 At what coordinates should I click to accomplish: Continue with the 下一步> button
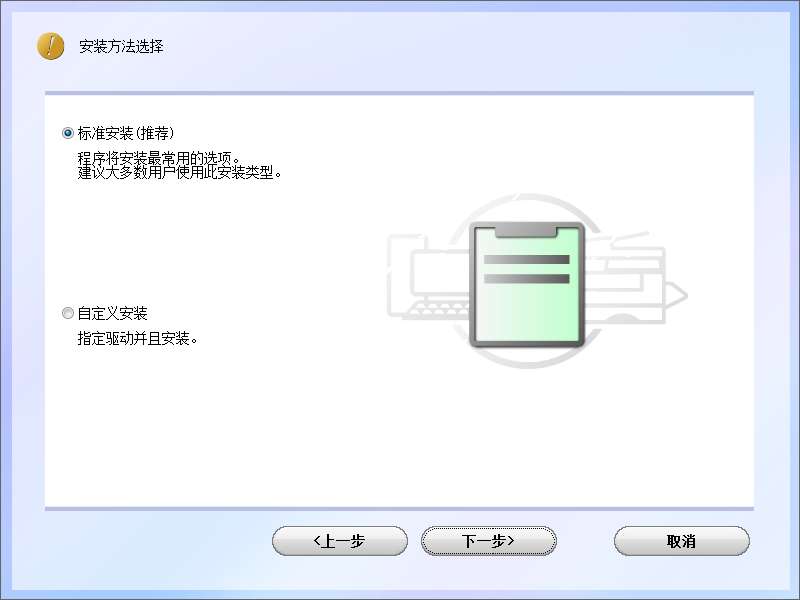click(x=489, y=541)
